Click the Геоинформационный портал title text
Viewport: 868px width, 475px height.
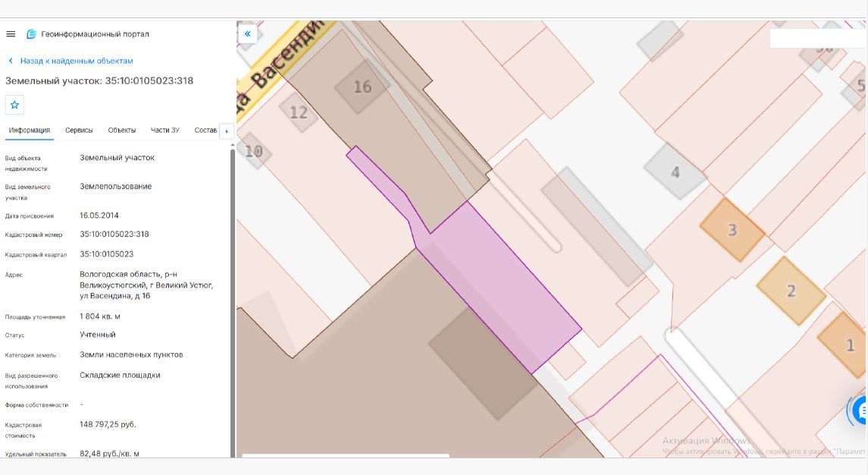pyautogui.click(x=96, y=34)
